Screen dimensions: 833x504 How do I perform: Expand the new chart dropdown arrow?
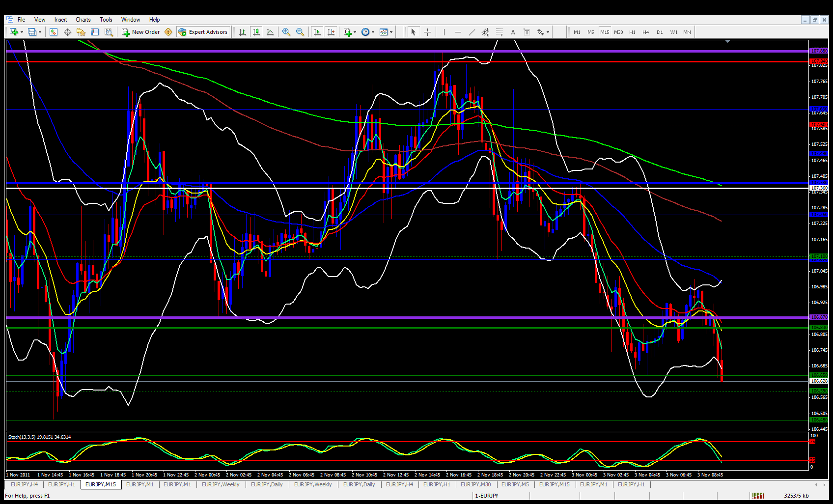click(22, 32)
